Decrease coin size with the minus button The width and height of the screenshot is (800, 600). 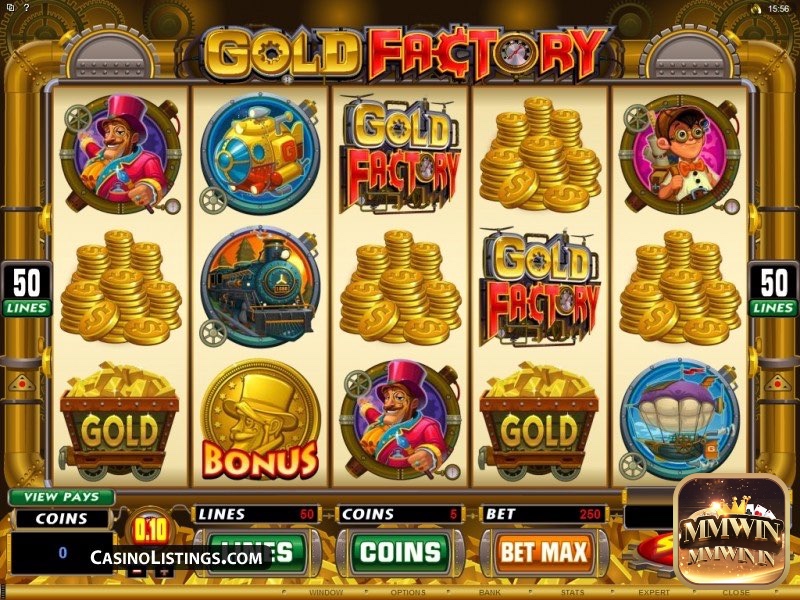[x=136, y=571]
